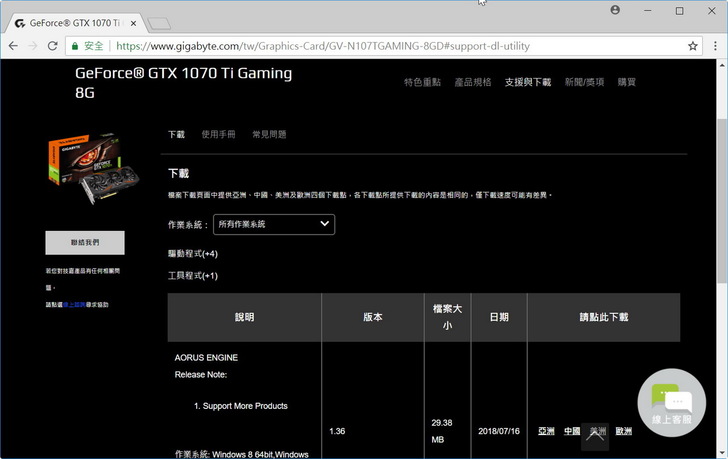This screenshot has width=728, height=459.
Task: Expand the 工具程式(+1) section
Action: 193,276
